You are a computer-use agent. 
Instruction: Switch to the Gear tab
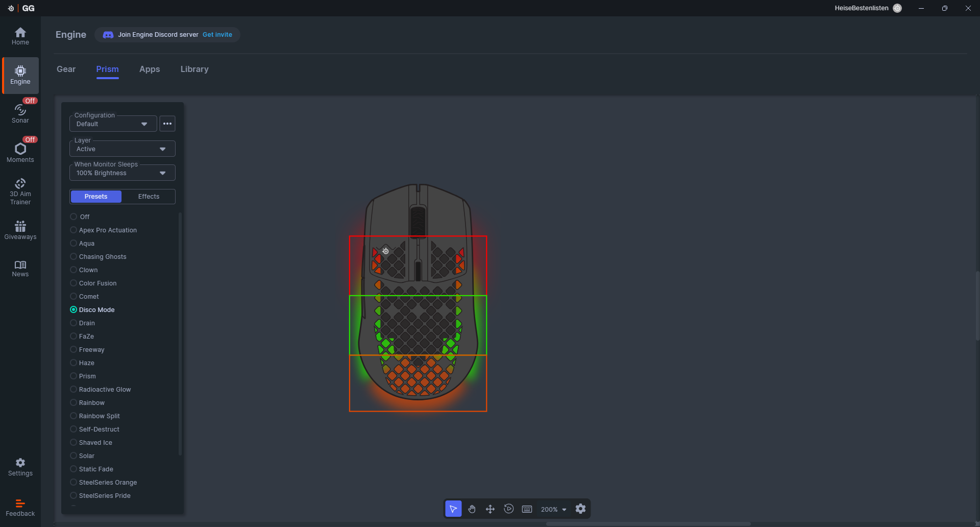[x=66, y=69]
